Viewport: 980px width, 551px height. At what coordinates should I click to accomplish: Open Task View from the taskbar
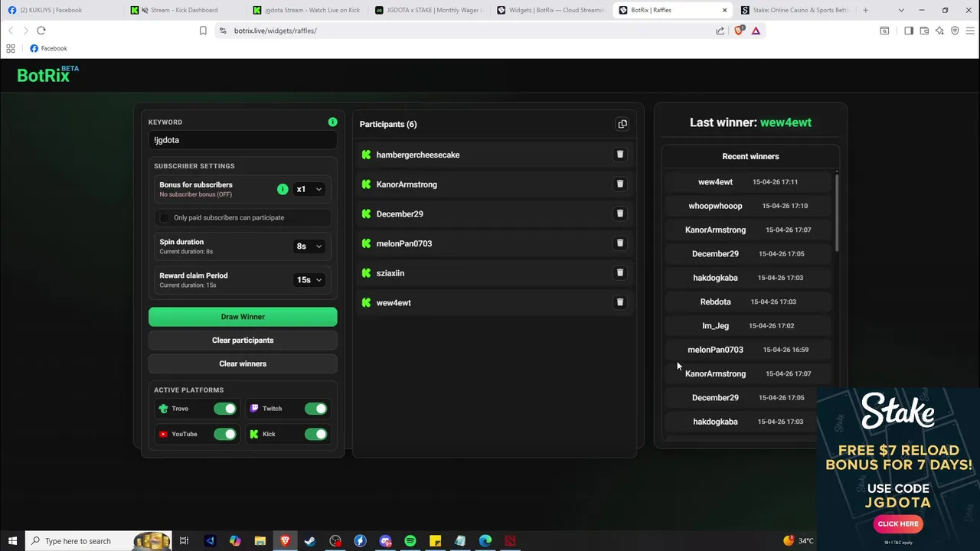[x=185, y=541]
